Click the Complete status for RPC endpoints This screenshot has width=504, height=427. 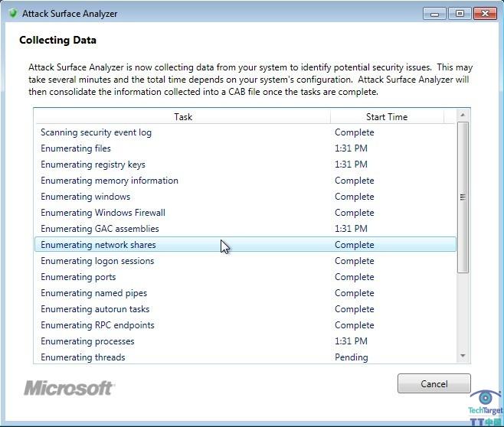pyautogui.click(x=354, y=325)
